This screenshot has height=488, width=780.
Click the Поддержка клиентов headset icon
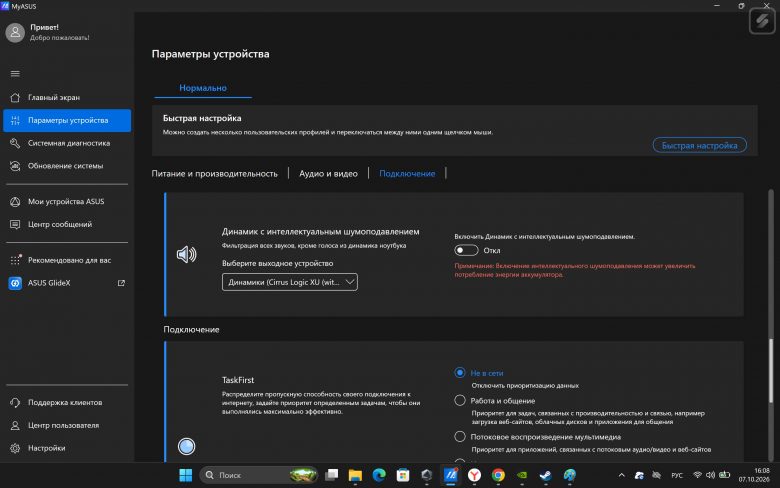click(15, 402)
